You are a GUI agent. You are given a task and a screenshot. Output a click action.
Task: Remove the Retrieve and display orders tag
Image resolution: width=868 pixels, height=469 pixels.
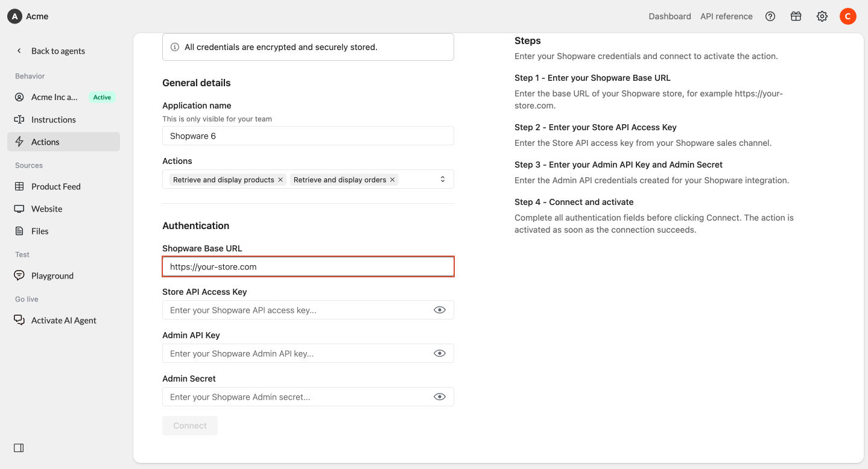(392, 180)
